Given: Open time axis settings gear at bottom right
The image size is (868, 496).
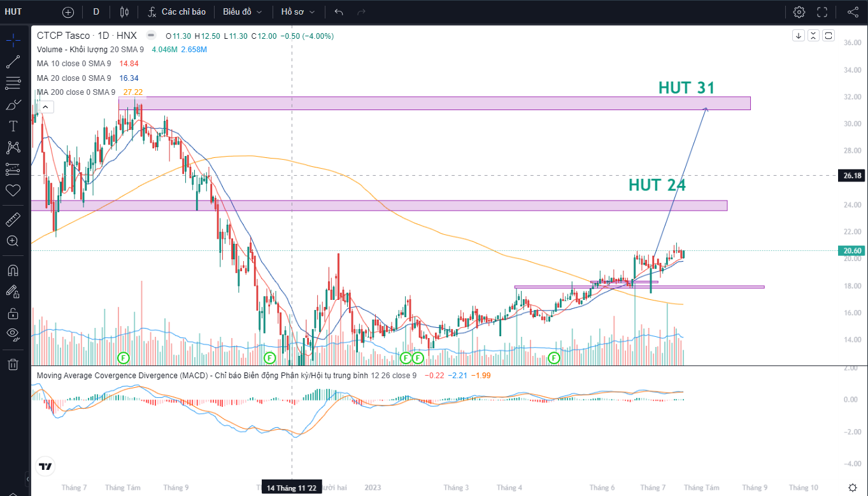Looking at the screenshot, I should click(x=853, y=488).
